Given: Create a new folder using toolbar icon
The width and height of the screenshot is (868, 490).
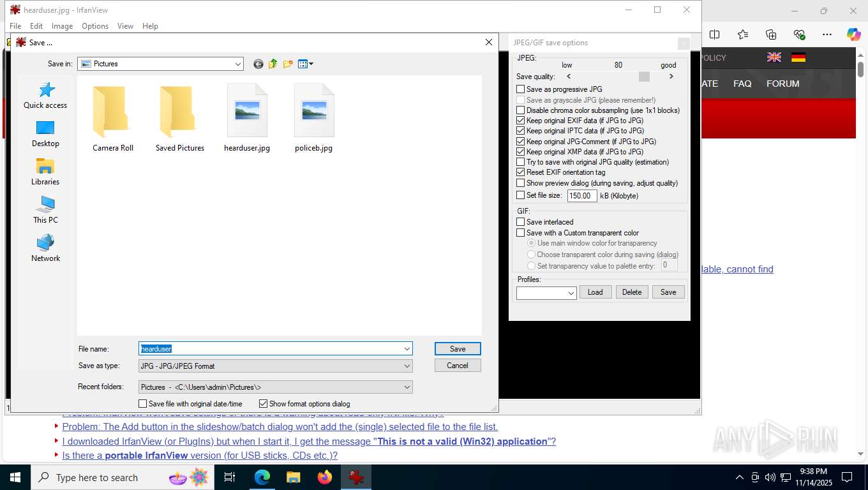Looking at the screenshot, I should [288, 64].
